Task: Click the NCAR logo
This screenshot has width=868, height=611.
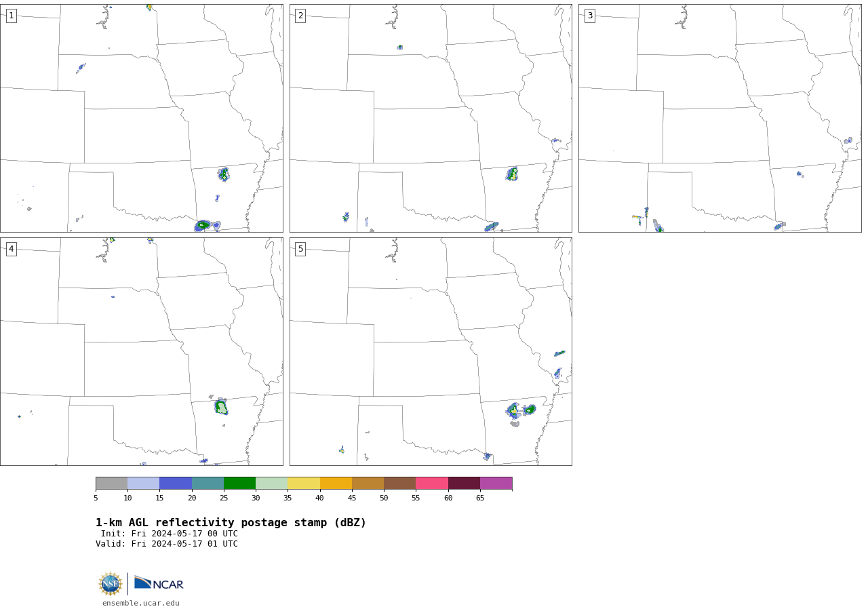Action: pos(159,583)
